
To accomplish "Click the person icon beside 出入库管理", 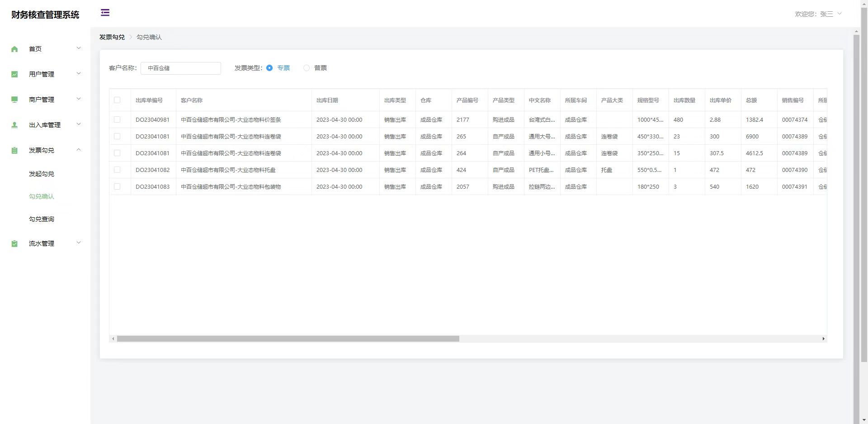I will click(x=14, y=125).
